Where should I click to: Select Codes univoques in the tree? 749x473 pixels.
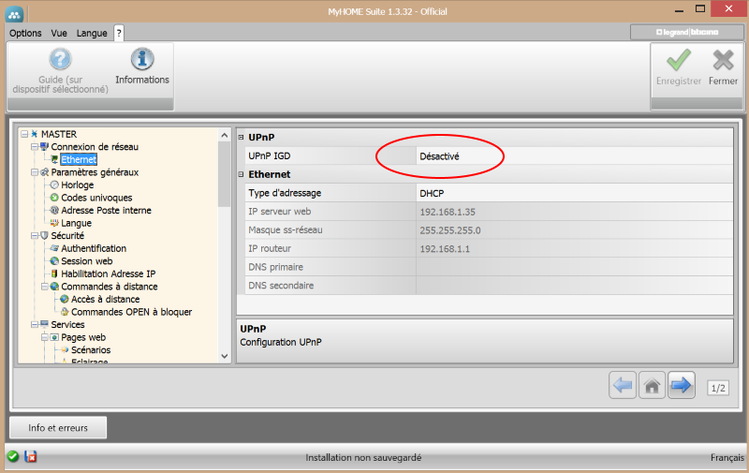point(96,197)
